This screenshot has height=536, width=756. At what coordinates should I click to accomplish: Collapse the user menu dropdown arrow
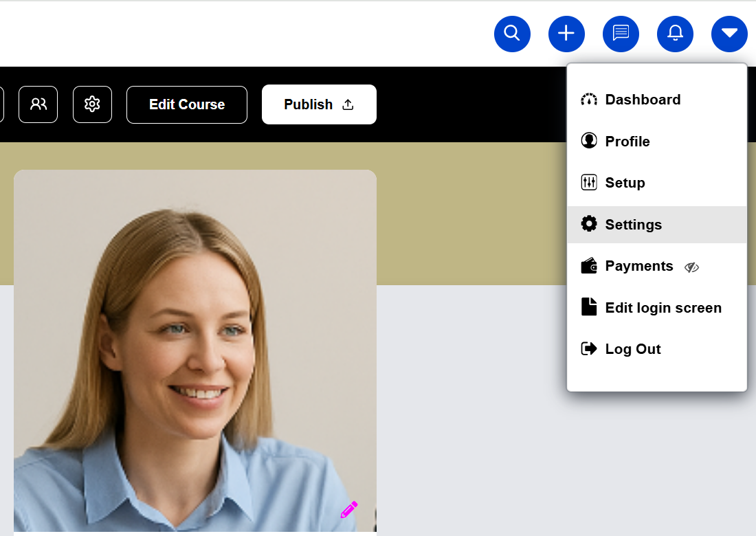[x=729, y=34]
